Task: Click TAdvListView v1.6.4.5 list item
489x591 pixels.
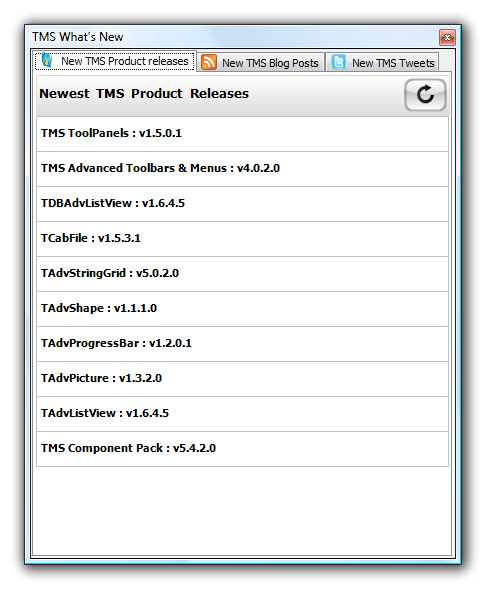Action: pos(242,414)
